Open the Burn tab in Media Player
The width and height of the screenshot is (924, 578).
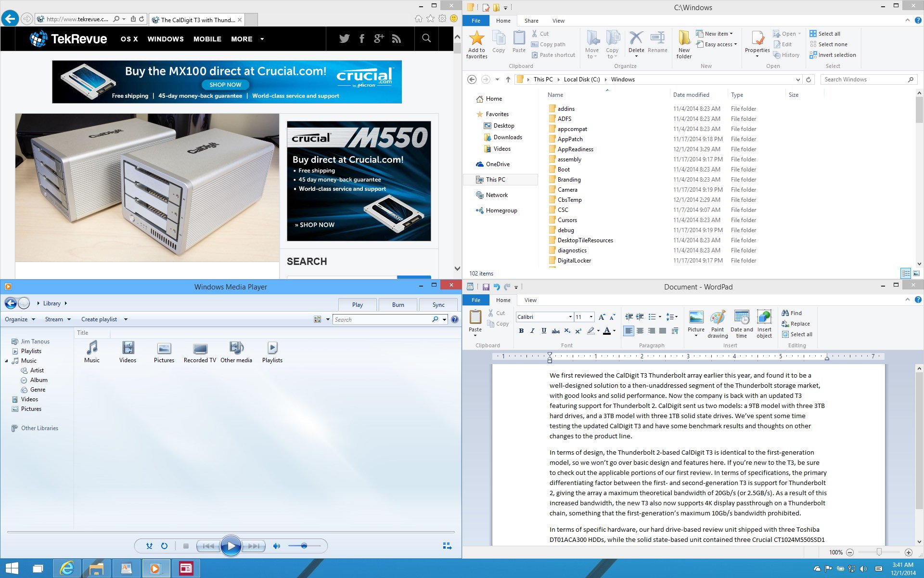398,304
